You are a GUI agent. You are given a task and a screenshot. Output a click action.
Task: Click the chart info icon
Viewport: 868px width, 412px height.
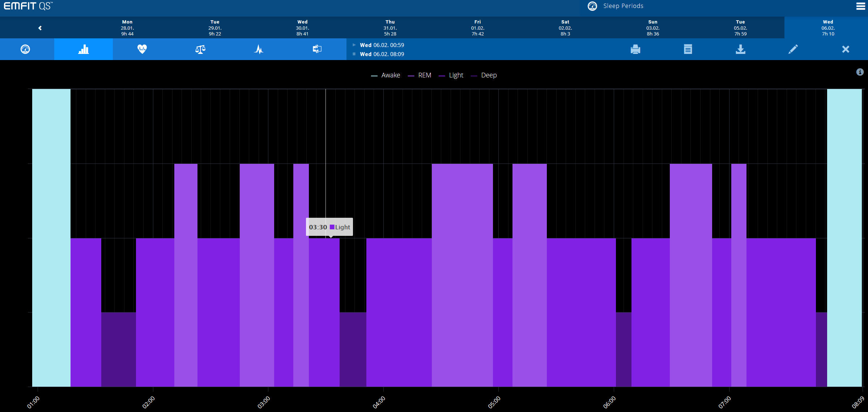[860, 72]
